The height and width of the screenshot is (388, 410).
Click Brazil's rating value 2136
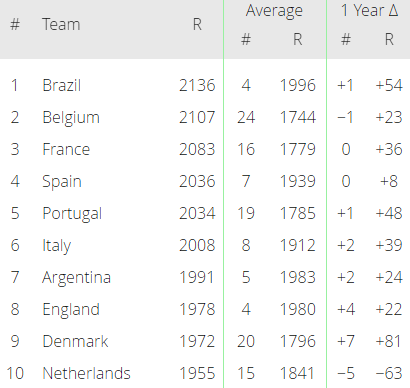click(x=197, y=85)
